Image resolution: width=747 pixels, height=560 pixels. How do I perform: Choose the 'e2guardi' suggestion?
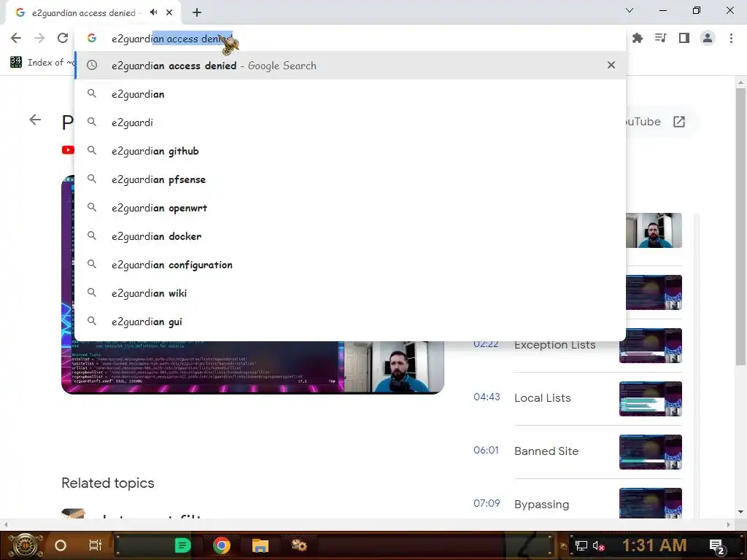pos(350,122)
